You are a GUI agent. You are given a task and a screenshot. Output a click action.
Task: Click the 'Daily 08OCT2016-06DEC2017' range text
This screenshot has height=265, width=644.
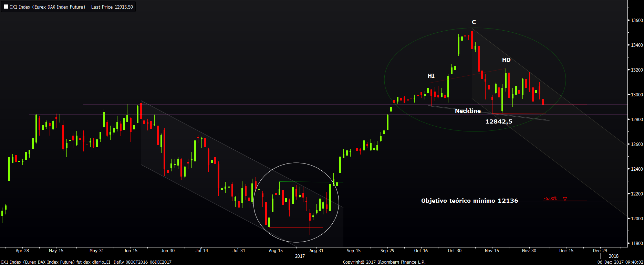tap(143, 262)
